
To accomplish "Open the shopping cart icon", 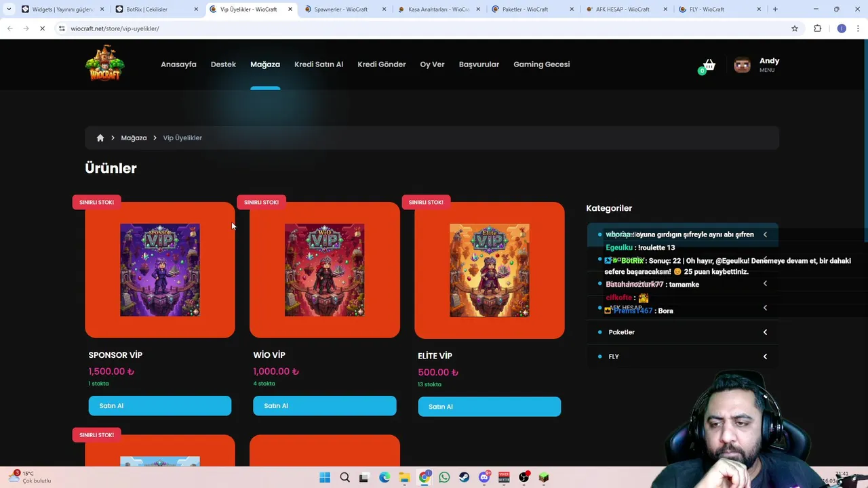I will 709,65.
